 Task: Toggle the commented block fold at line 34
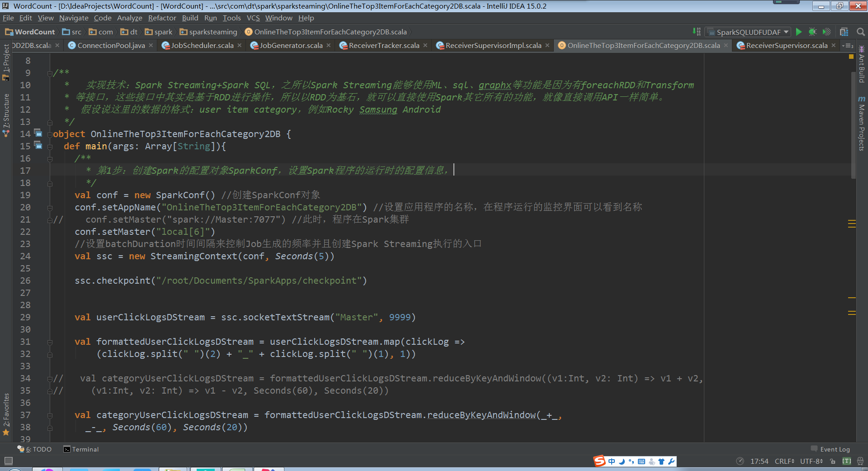pos(50,379)
